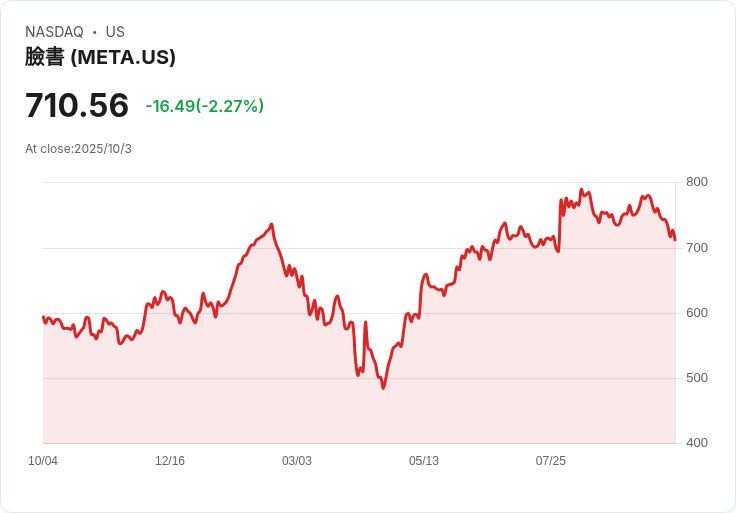Click the 800 y-axis label
736x513 pixels.
[696, 182]
